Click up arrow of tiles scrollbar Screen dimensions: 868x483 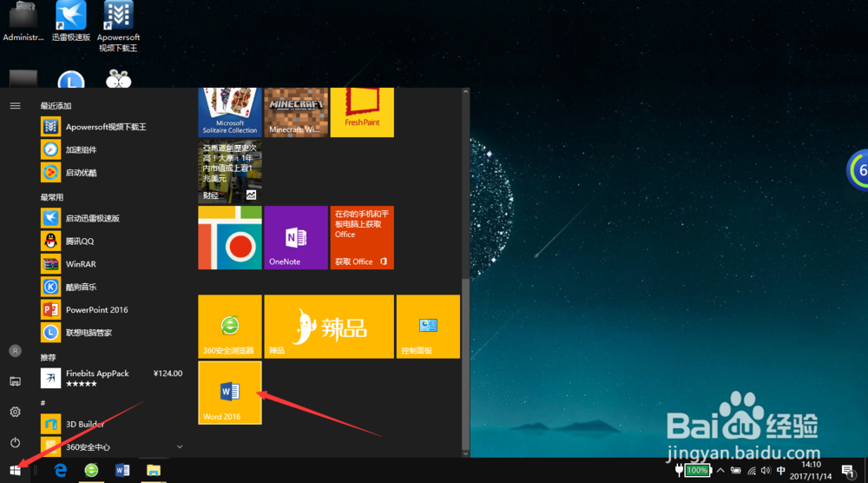[x=465, y=92]
